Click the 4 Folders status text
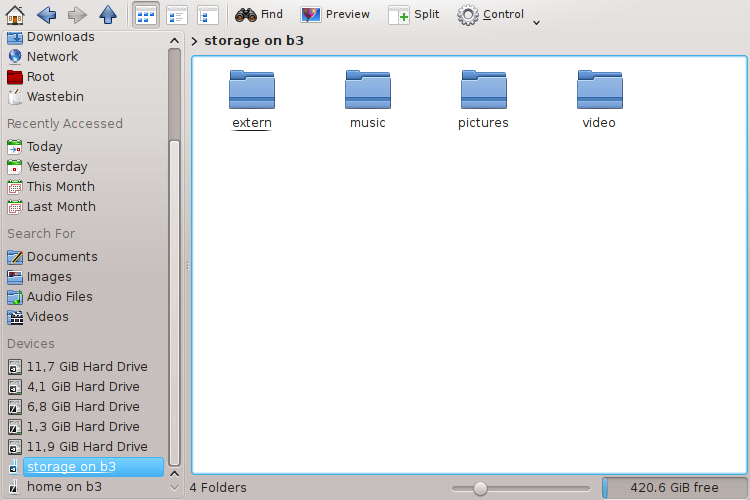The image size is (750, 500). click(218, 488)
